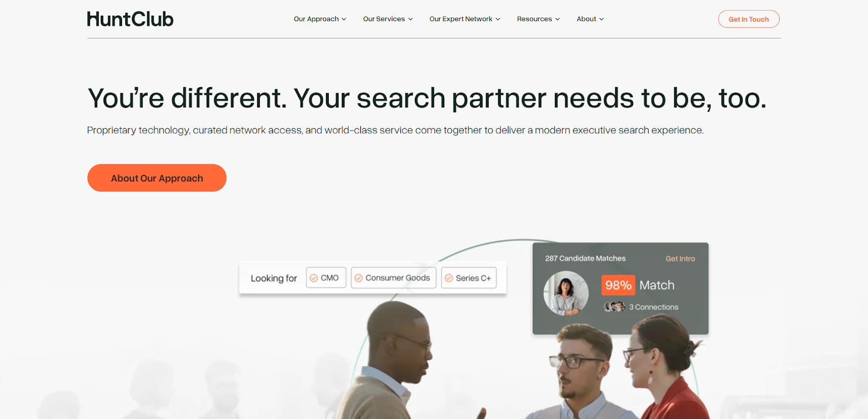Screen dimensions: 868x419
Task: Click the About Our Approach button
Action: [157, 178]
